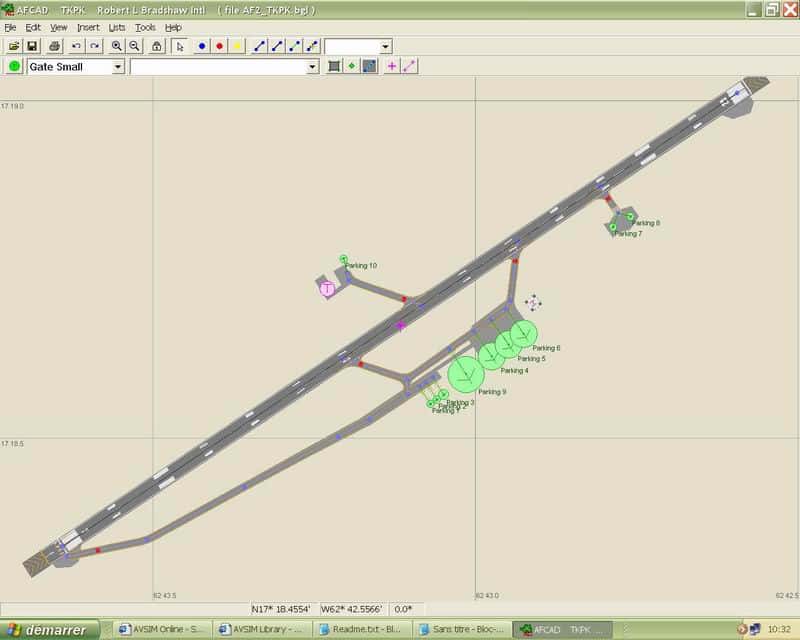Click the large Parking 9 green circle

pyautogui.click(x=466, y=373)
